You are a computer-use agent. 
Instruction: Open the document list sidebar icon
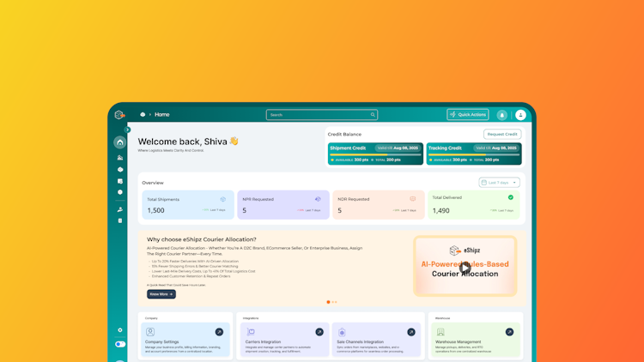(x=120, y=181)
